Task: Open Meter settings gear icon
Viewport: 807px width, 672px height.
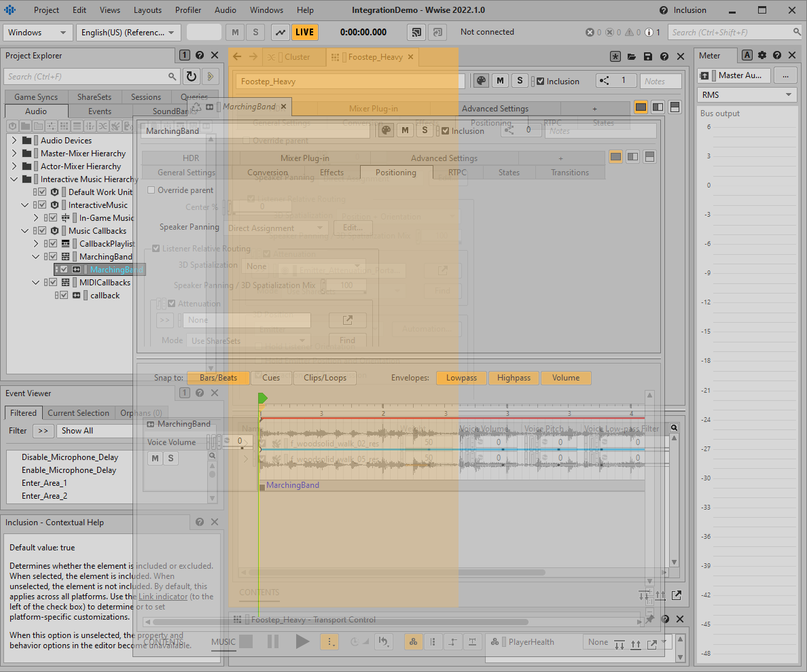Action: click(x=762, y=56)
